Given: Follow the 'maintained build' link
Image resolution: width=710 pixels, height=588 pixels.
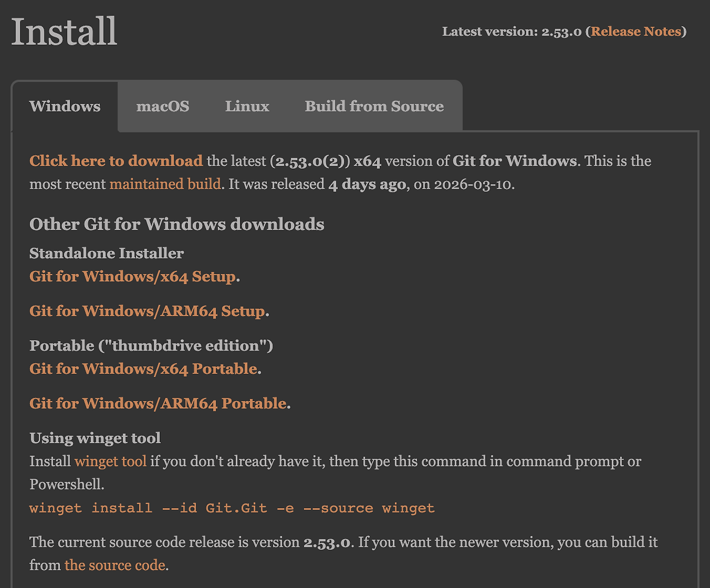Looking at the screenshot, I should pyautogui.click(x=165, y=184).
